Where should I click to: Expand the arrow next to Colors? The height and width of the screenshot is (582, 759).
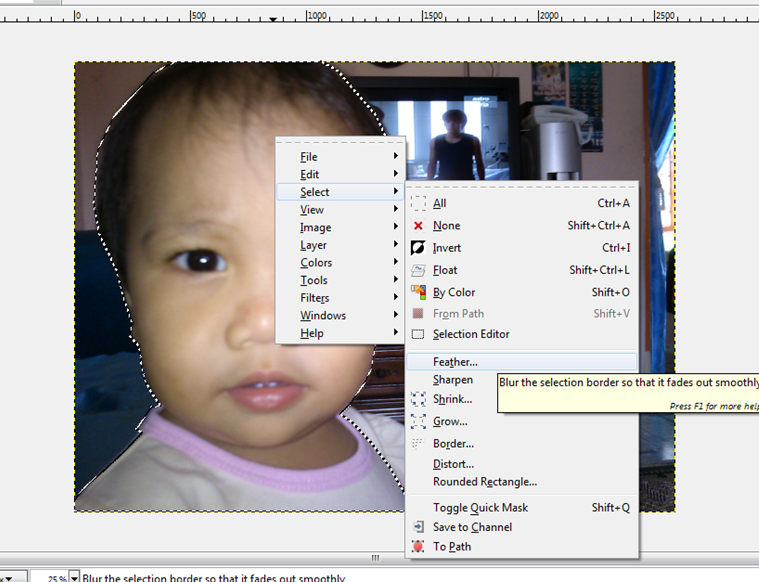[x=395, y=261]
